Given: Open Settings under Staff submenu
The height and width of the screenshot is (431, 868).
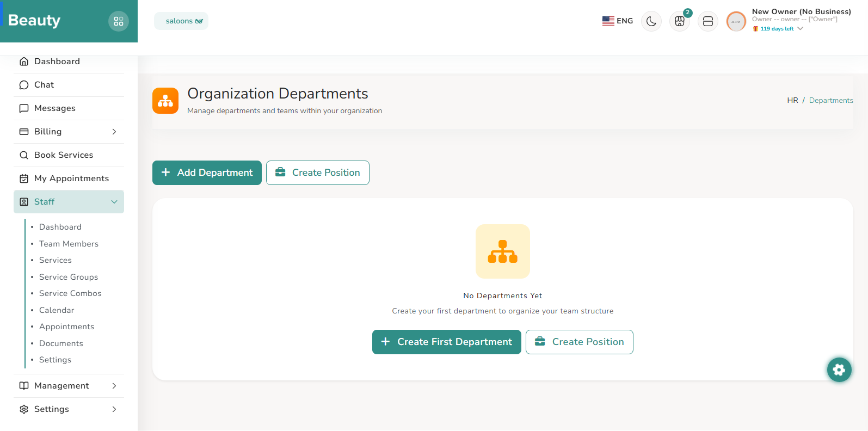Looking at the screenshot, I should click(55, 360).
